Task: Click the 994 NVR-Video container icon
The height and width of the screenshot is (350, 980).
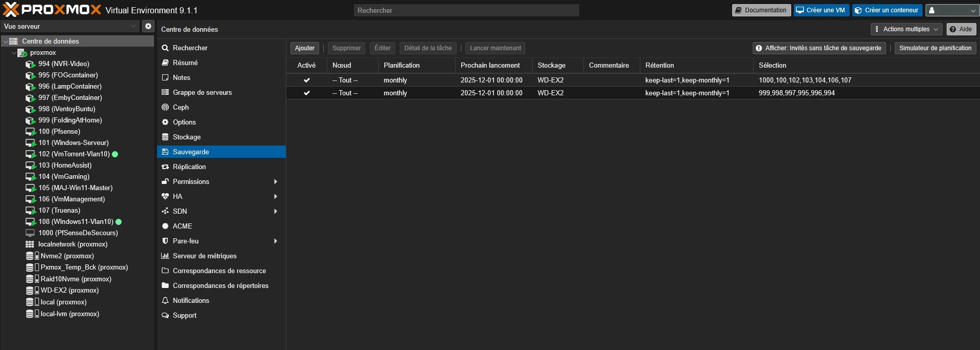Action: (x=30, y=64)
